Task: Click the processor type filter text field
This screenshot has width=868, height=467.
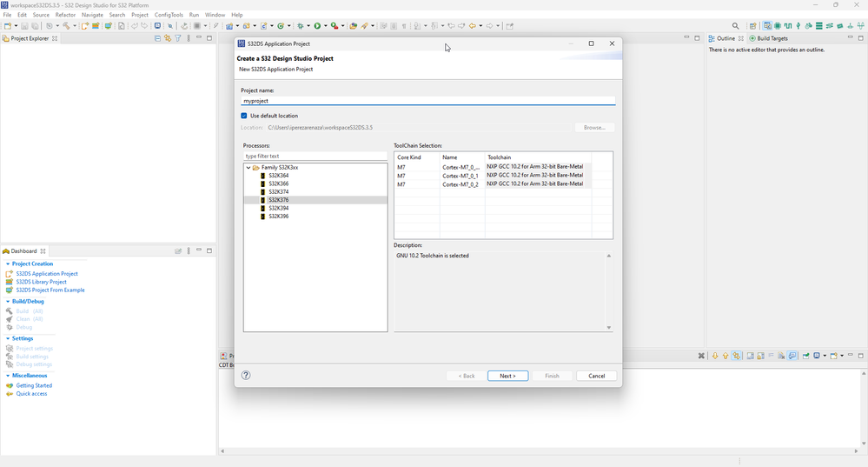Action: click(x=315, y=157)
